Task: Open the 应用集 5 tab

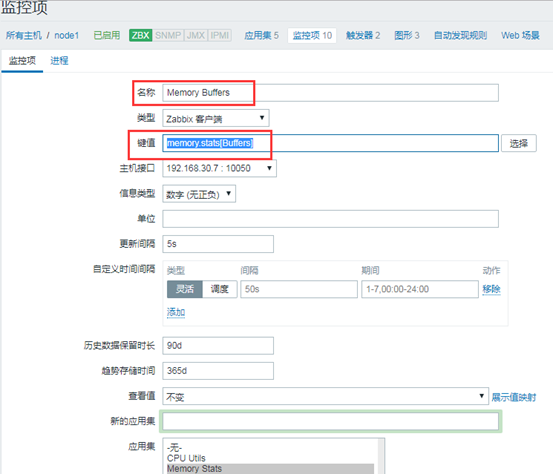Action: tap(261, 35)
